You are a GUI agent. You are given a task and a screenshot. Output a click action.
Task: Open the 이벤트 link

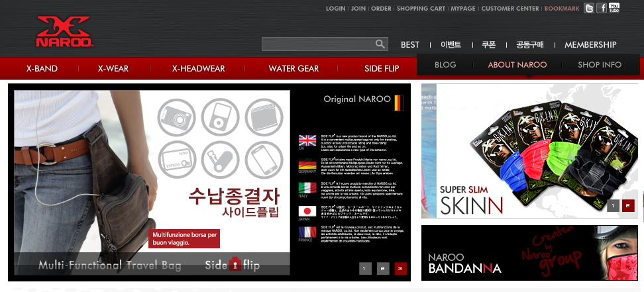pos(451,44)
